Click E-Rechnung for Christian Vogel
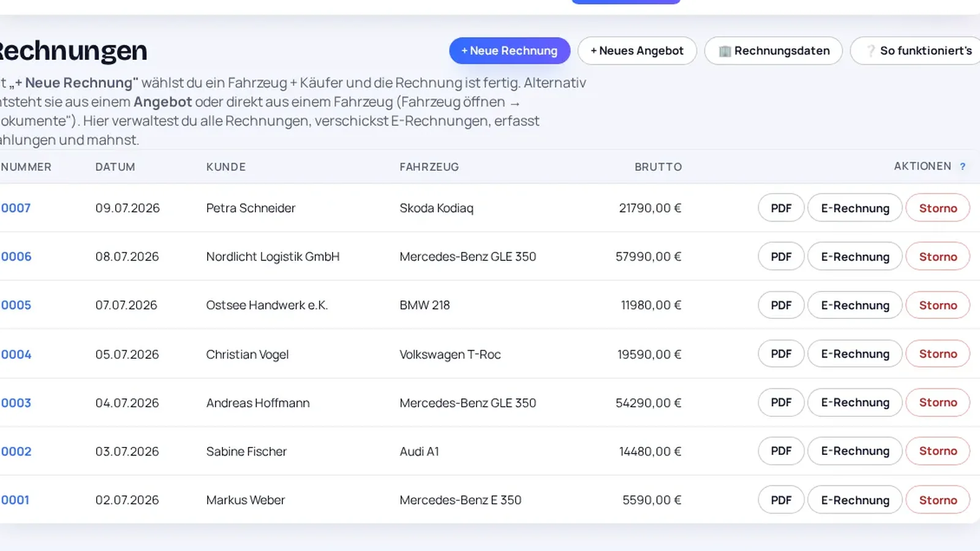This screenshot has height=551, width=980. tap(855, 354)
